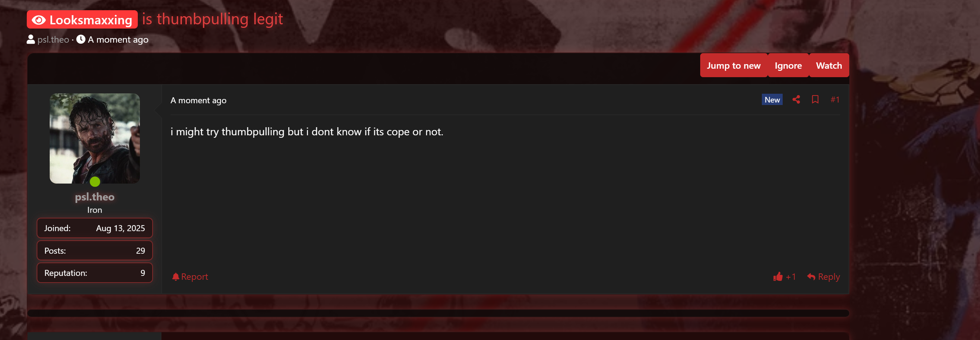The width and height of the screenshot is (980, 340).
Task: Click the post's A moment ago timestamp
Action: point(198,100)
